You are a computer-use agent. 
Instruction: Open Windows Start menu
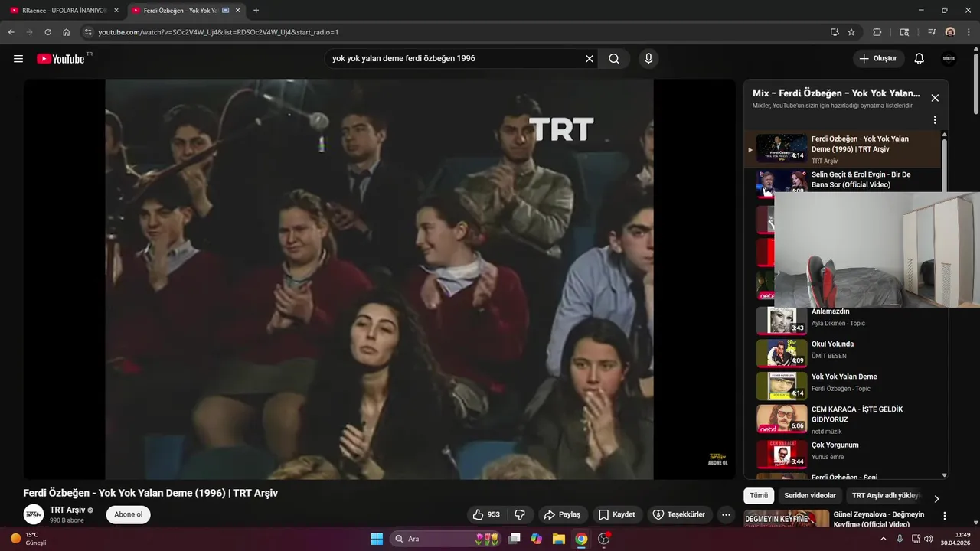click(377, 539)
